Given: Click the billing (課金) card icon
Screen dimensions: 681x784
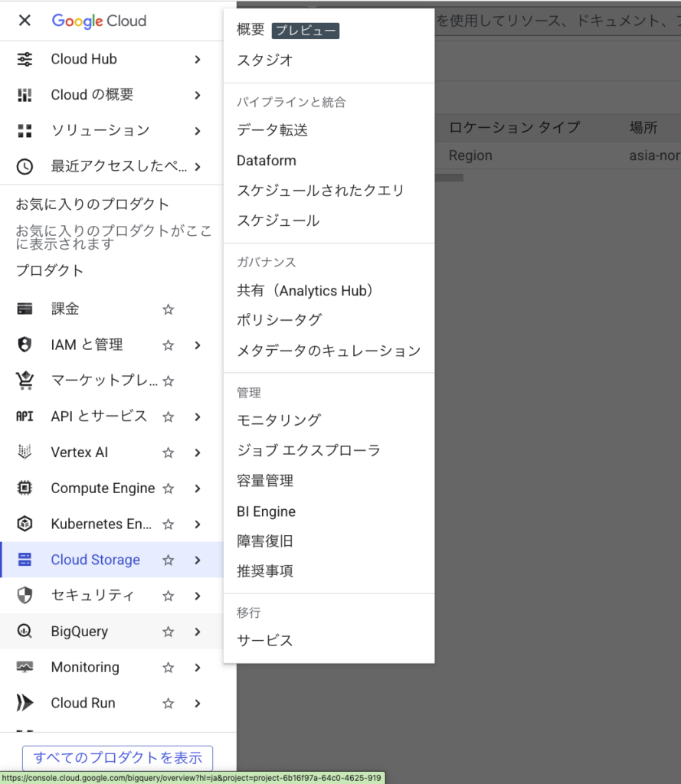Looking at the screenshot, I should 25,309.
